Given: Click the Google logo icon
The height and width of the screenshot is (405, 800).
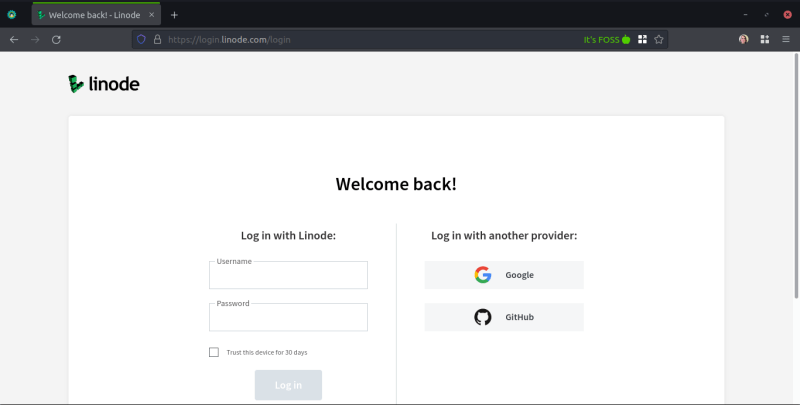Looking at the screenshot, I should [483, 275].
